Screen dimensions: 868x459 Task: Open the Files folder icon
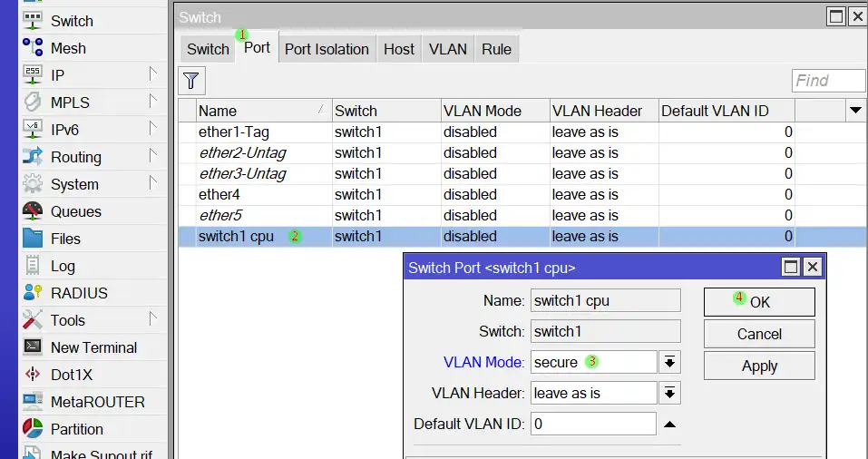33,239
